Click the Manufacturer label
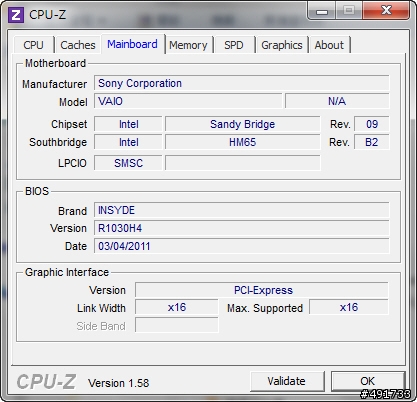This screenshot has height=402, width=417. coord(54,84)
